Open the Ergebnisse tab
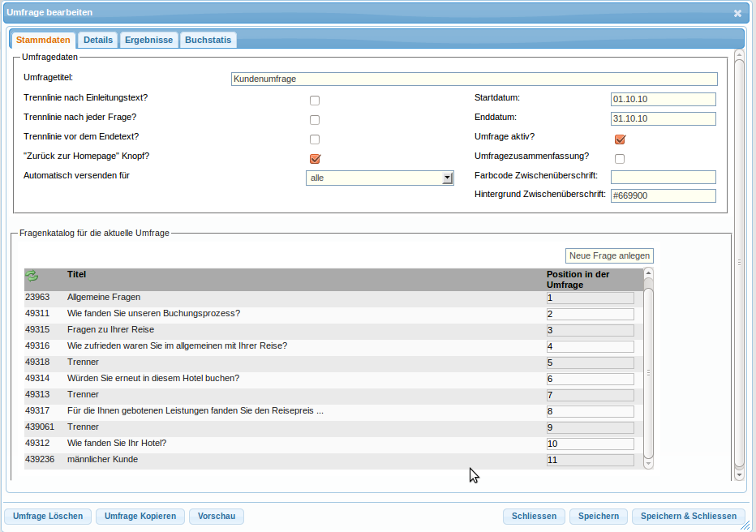756x532 pixels. click(x=148, y=40)
